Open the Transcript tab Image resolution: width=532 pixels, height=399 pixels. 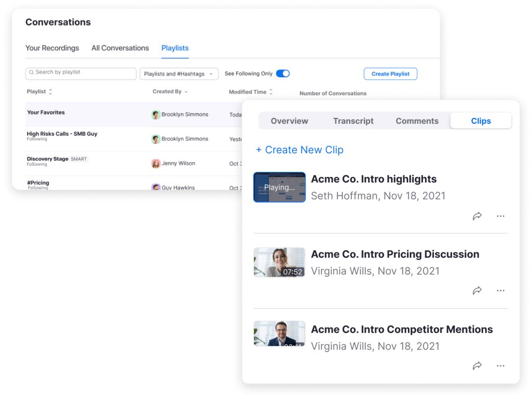353,121
